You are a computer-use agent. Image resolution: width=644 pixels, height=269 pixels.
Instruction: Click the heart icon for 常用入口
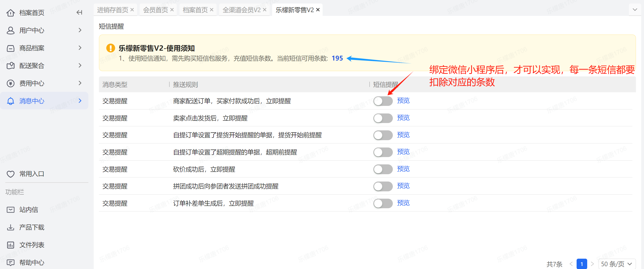tap(10, 174)
